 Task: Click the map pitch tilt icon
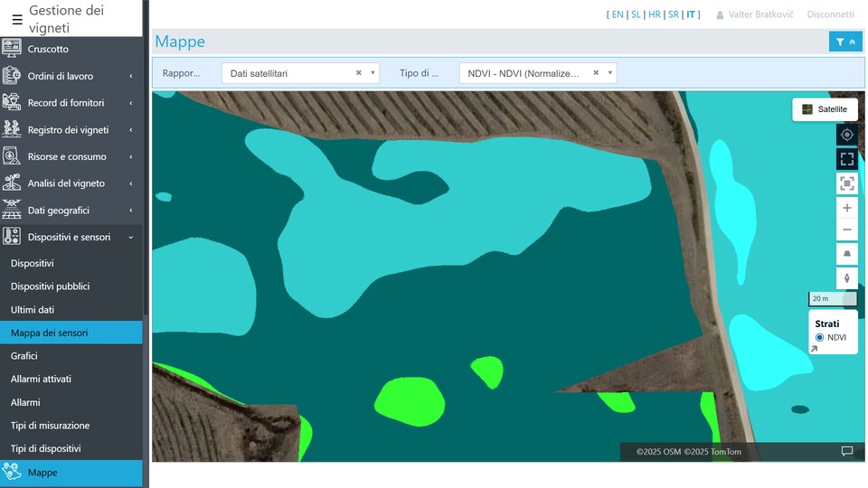[x=846, y=255]
